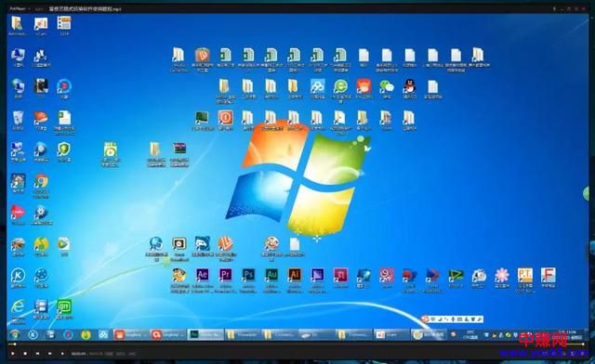Select the Adobe Premiere Pro icon

[x=225, y=275]
